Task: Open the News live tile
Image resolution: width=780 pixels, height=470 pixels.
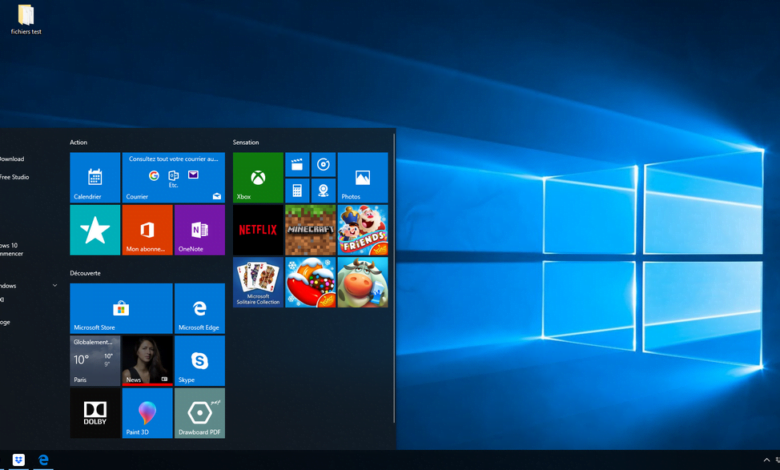Action: pyautogui.click(x=147, y=361)
